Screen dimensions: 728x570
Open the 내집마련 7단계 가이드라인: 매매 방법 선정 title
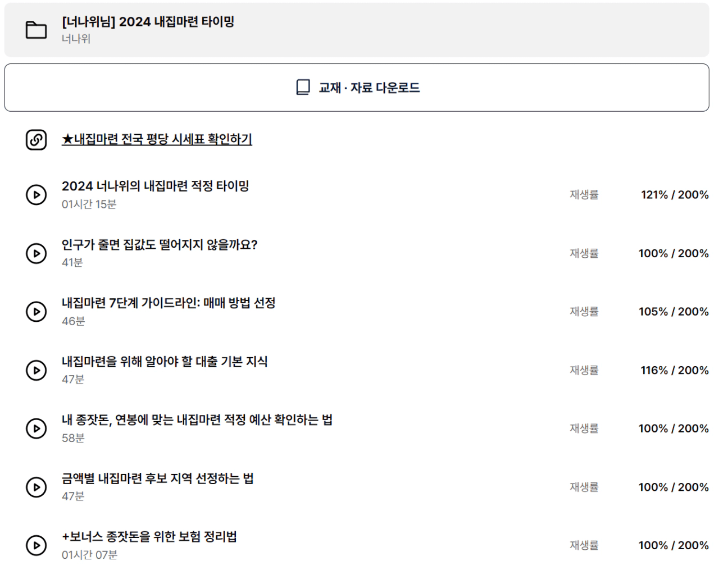169,303
